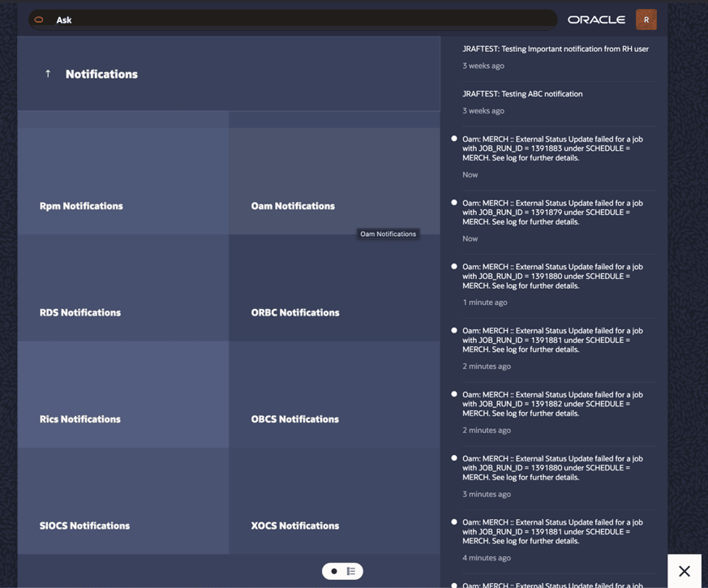The width and height of the screenshot is (708, 588).
Task: Click unread dot of 1391882 notification
Action: [454, 394]
